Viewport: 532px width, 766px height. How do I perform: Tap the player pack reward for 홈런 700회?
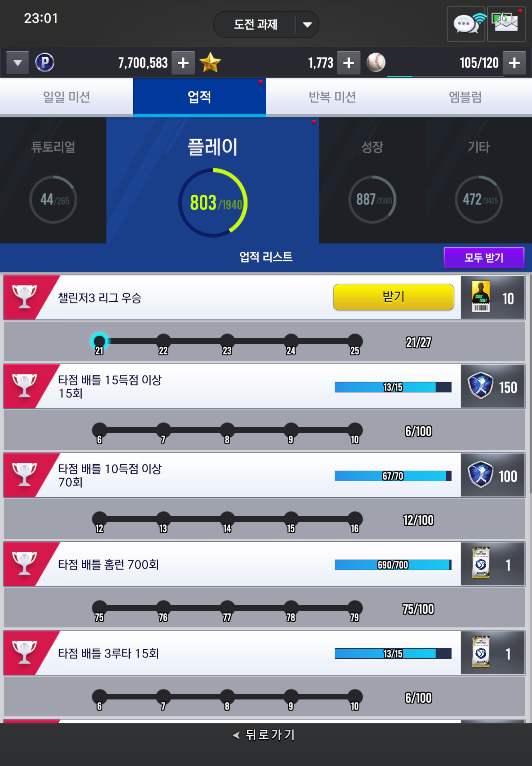click(481, 563)
